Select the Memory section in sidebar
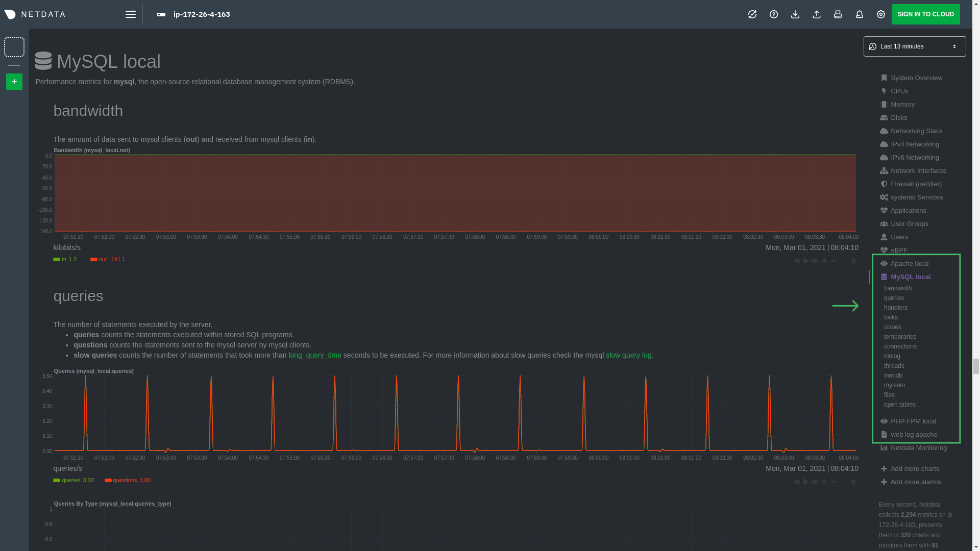This screenshot has width=980, height=551. [x=902, y=104]
